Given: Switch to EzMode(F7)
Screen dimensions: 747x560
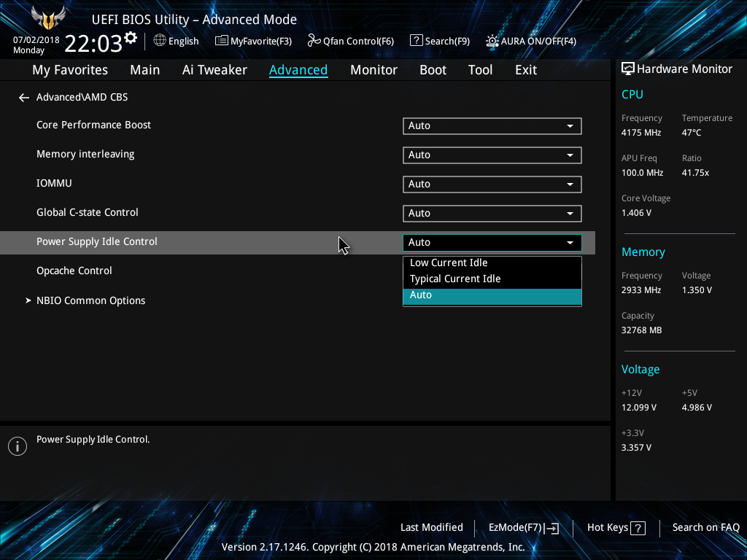Looking at the screenshot, I should click(524, 528).
